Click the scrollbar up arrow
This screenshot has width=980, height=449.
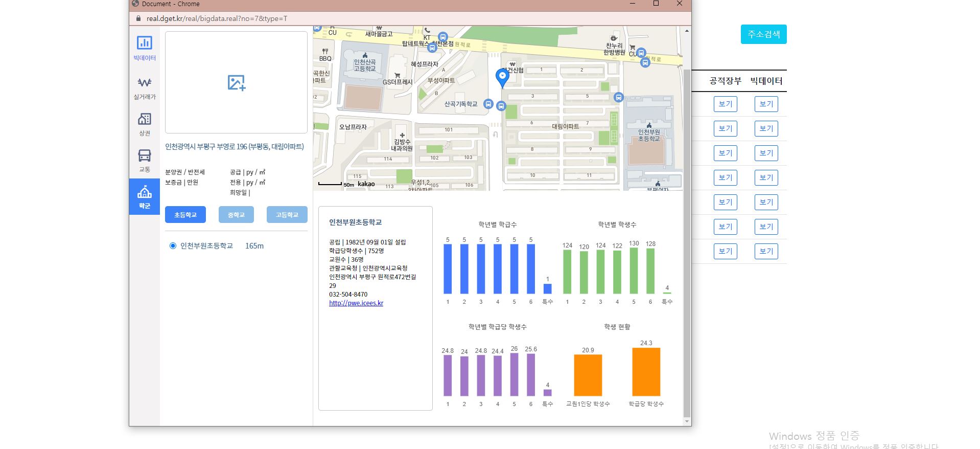[687, 31]
